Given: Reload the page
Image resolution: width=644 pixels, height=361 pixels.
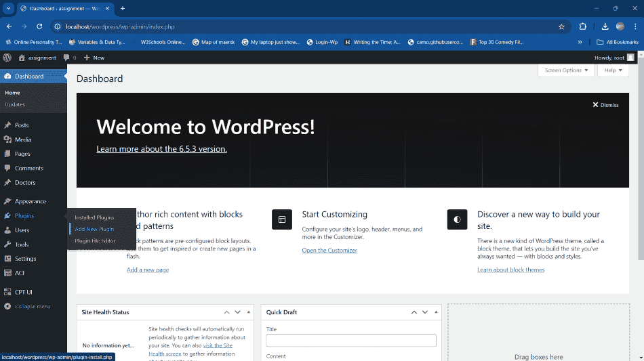Looking at the screenshot, I should pos(39,26).
